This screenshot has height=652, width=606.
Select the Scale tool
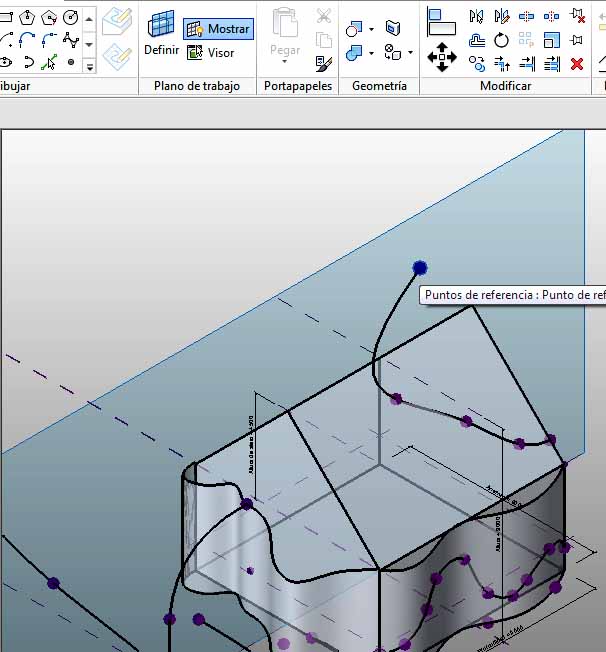coord(551,40)
